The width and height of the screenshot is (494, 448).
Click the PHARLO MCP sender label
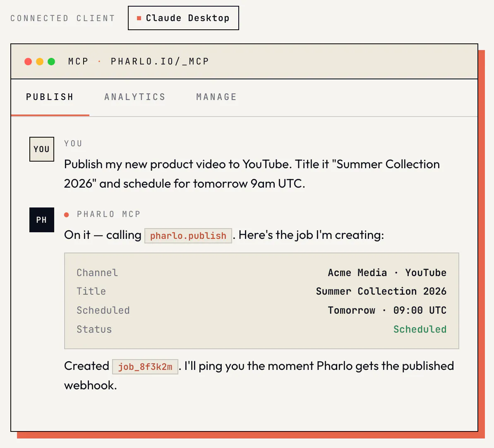click(109, 214)
